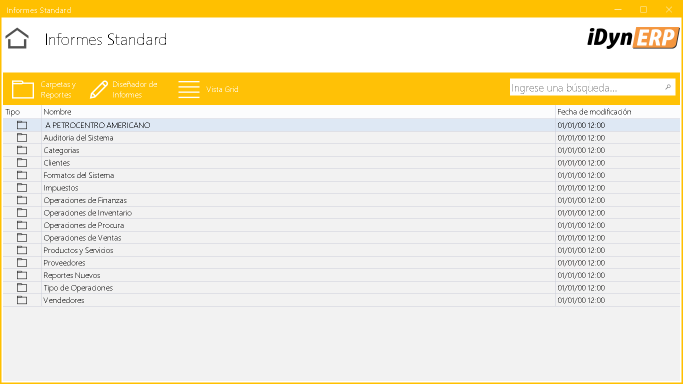Click the iDynERP logo

[x=633, y=37]
